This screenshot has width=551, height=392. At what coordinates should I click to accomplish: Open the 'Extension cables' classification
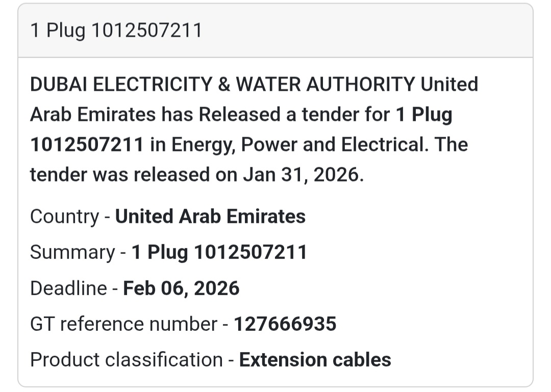(315, 360)
